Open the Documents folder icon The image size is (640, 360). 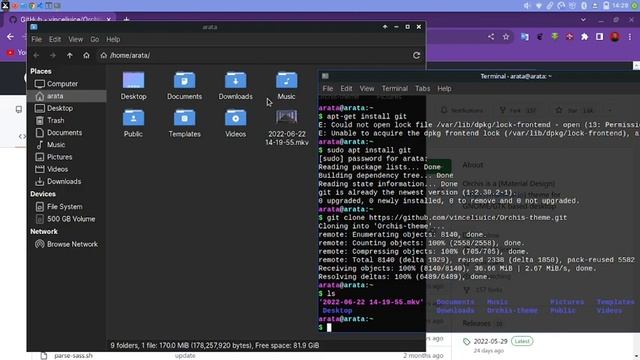184,86
